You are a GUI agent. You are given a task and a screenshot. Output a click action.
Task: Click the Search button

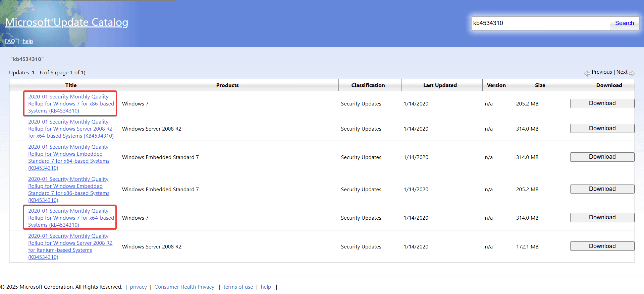coord(625,23)
